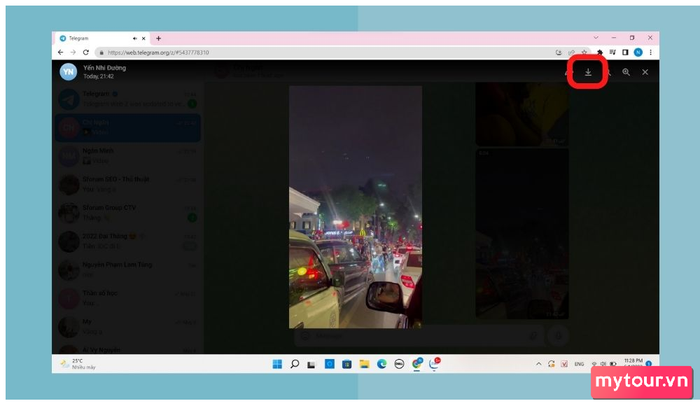This screenshot has height=408, width=700.
Task: Reload the Telegram web page
Action: (x=86, y=52)
